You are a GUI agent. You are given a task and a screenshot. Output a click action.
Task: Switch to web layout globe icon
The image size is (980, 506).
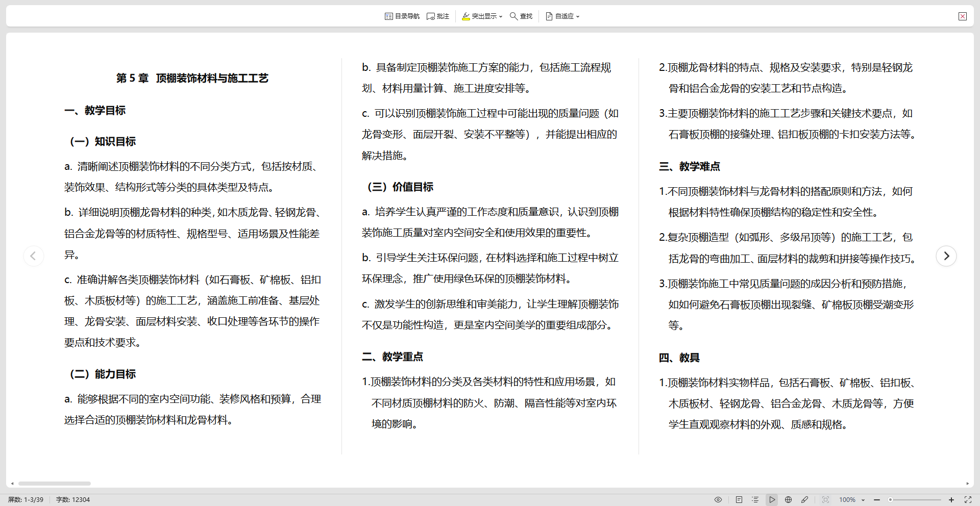(788, 500)
